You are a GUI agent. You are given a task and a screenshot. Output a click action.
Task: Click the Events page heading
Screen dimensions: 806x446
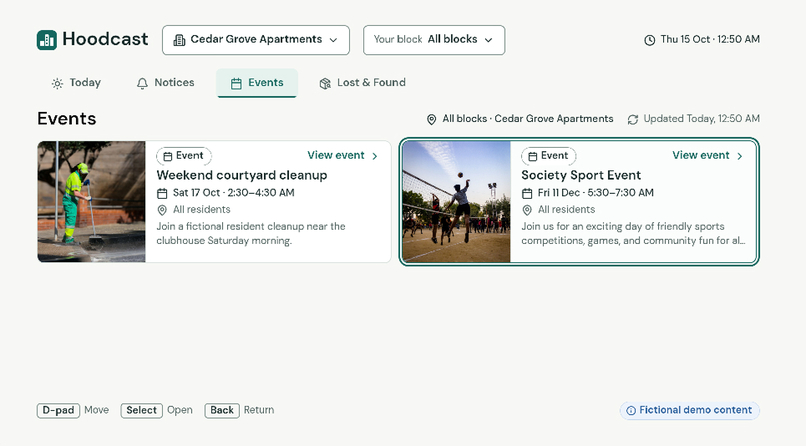pyautogui.click(x=66, y=119)
